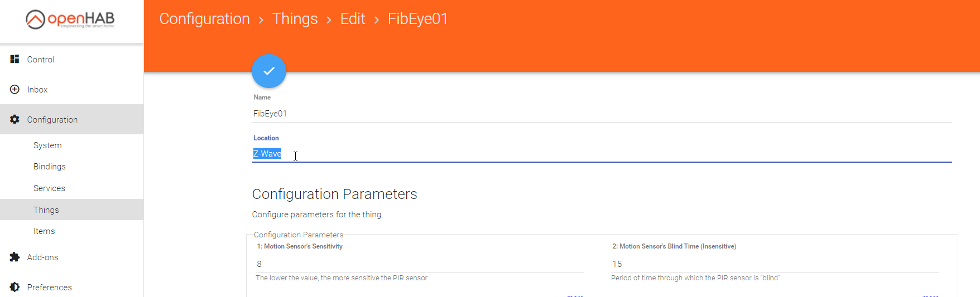
Task: Open the Items submenu entry
Action: pos(44,231)
